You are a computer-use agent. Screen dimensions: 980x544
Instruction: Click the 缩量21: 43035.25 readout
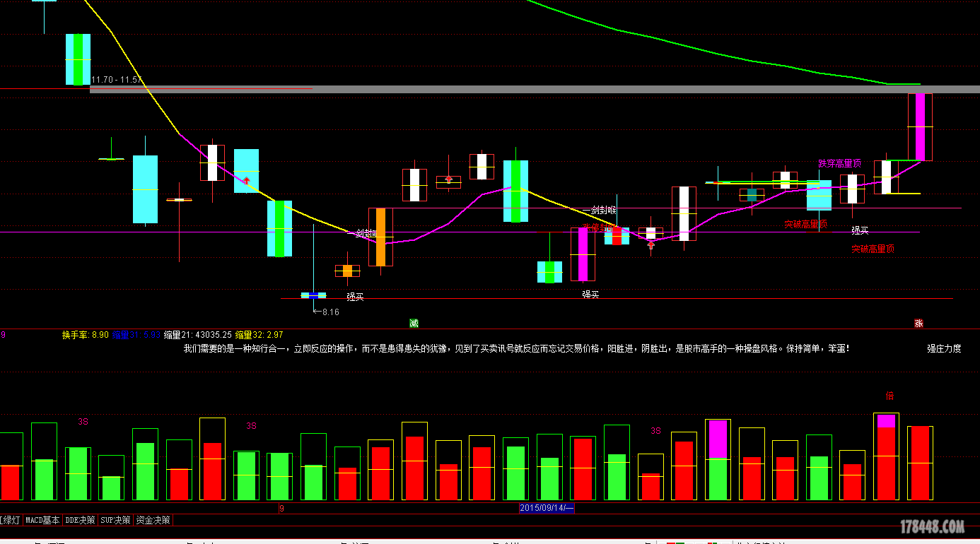198,335
